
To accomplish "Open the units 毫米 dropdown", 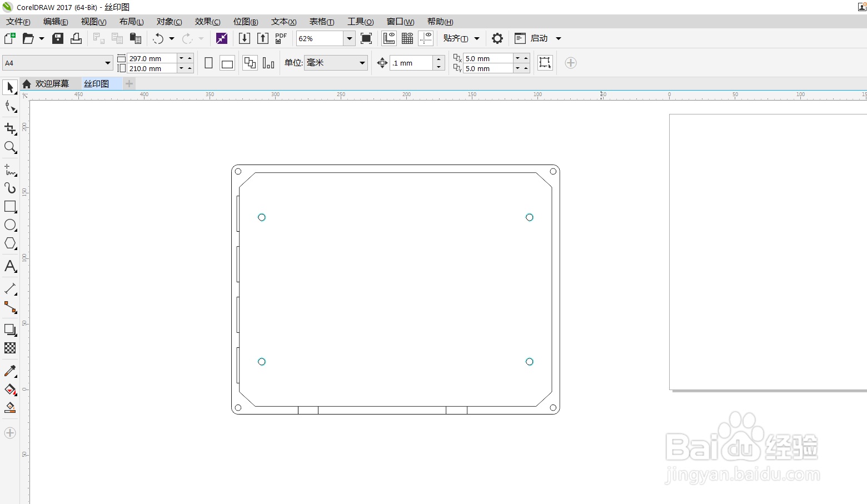I will 362,63.
